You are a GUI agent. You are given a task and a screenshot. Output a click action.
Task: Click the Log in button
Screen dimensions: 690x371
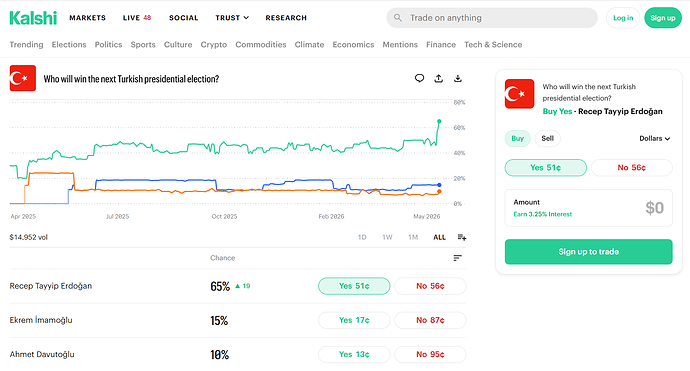coord(623,18)
